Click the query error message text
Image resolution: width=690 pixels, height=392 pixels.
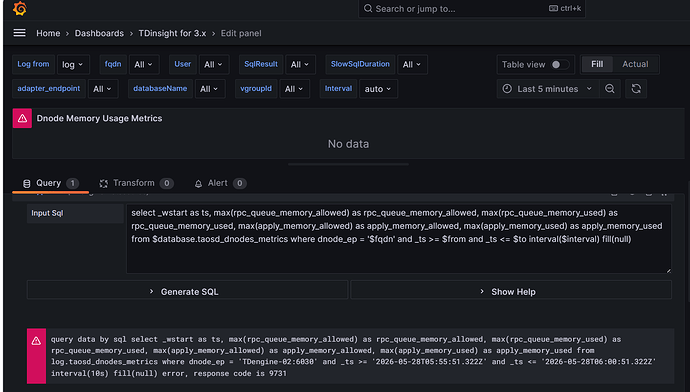point(353,356)
